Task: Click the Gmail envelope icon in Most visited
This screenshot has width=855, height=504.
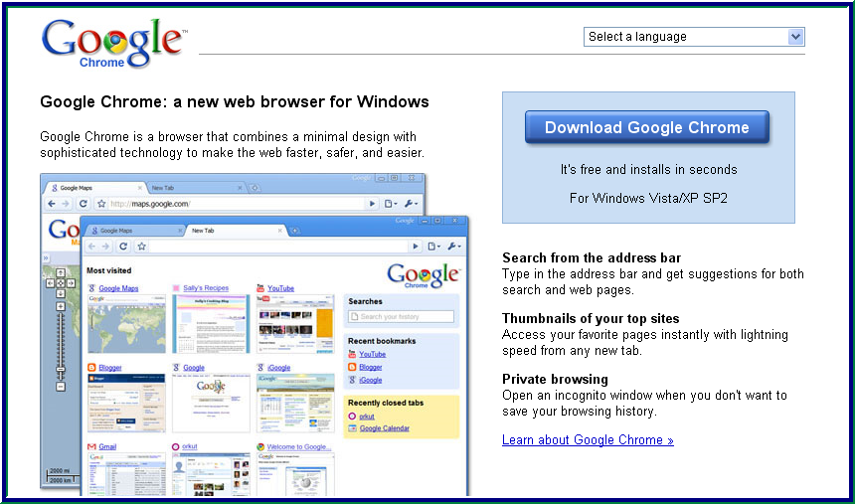Action: (91, 446)
